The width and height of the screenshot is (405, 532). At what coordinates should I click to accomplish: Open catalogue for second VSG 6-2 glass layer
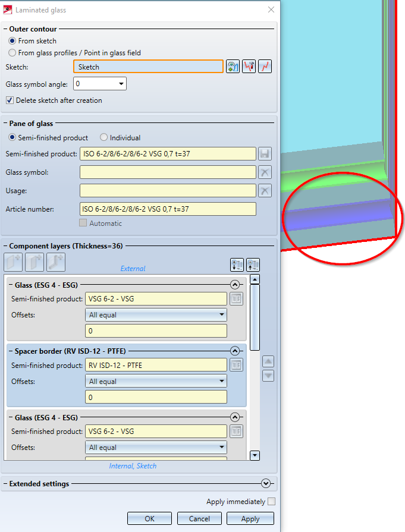[x=236, y=432]
